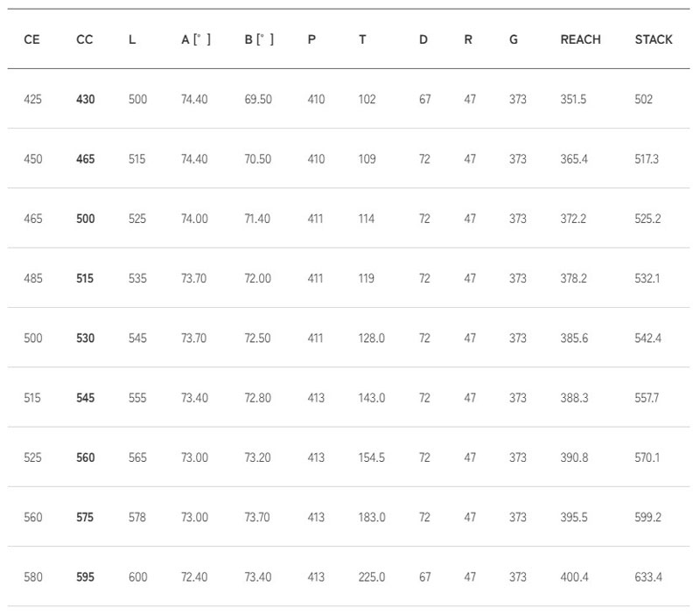Click the 154.5 value in T column
The image size is (700, 614).
click(371, 457)
